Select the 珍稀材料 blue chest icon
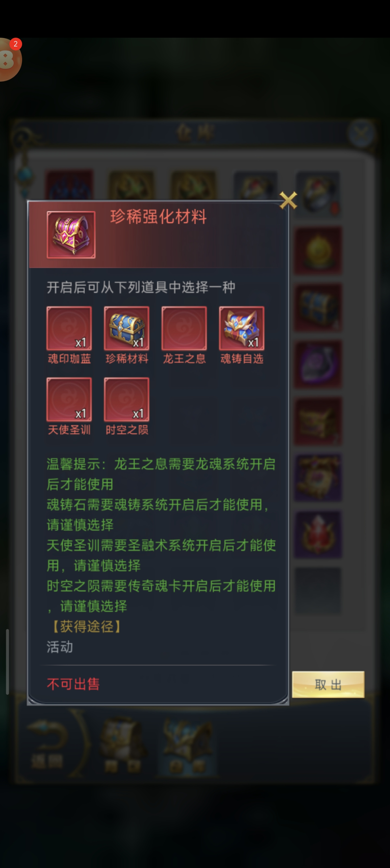390x868 pixels. (x=127, y=328)
